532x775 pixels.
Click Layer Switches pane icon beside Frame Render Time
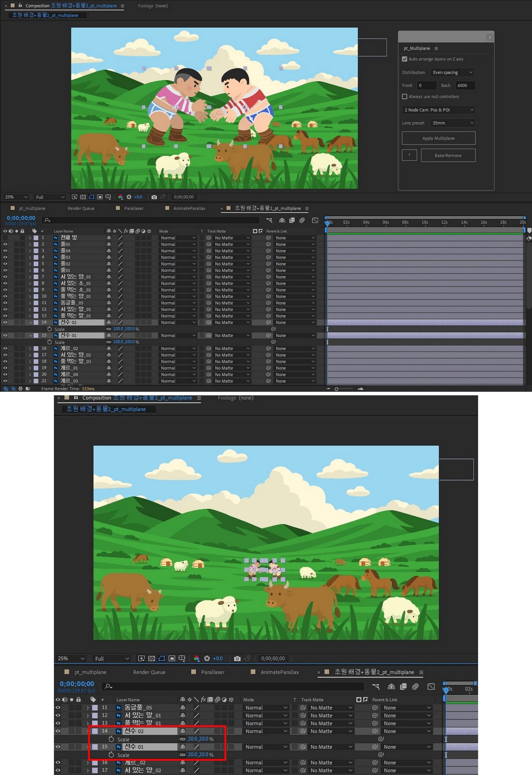pyautogui.click(x=6, y=389)
